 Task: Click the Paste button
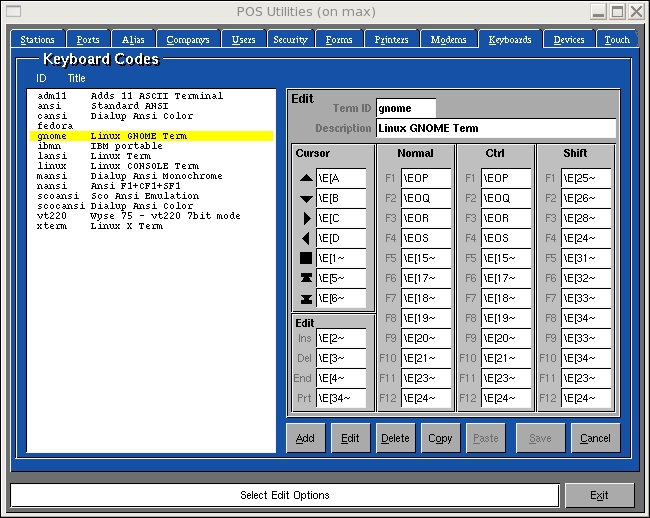coord(485,438)
